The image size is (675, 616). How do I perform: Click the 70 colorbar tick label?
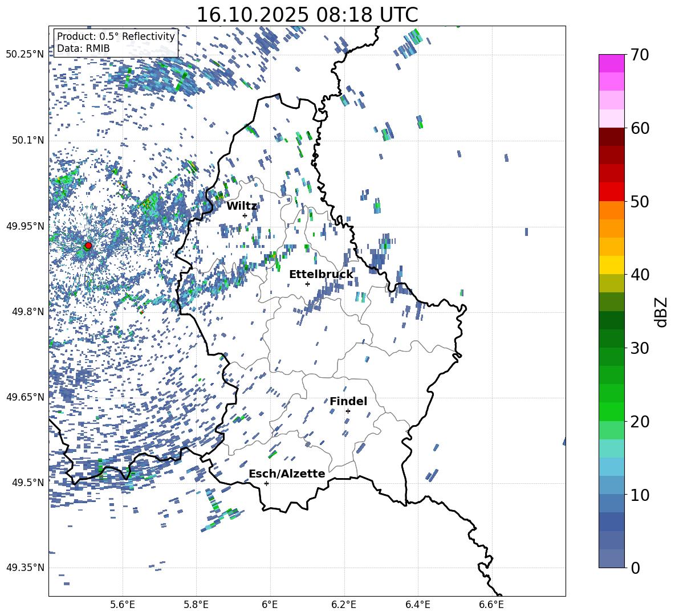640,55
